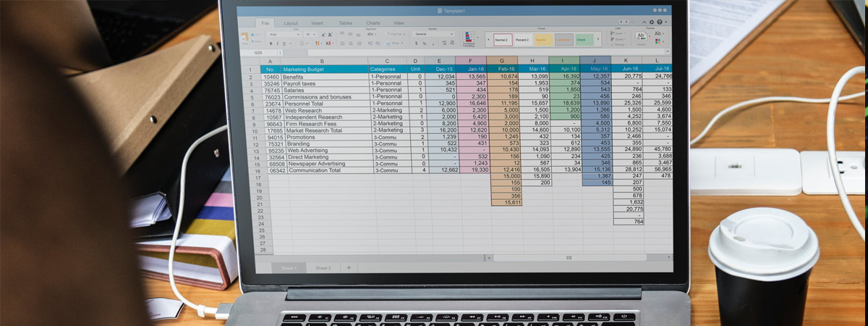Click the Help question mark icon
The height and width of the screenshot is (326, 868).
click(660, 22)
